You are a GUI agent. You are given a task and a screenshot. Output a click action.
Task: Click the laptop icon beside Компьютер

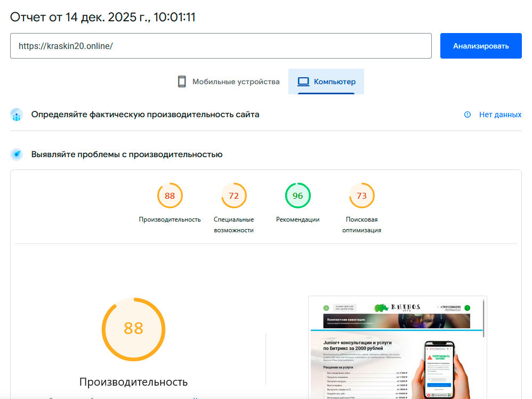pos(303,82)
